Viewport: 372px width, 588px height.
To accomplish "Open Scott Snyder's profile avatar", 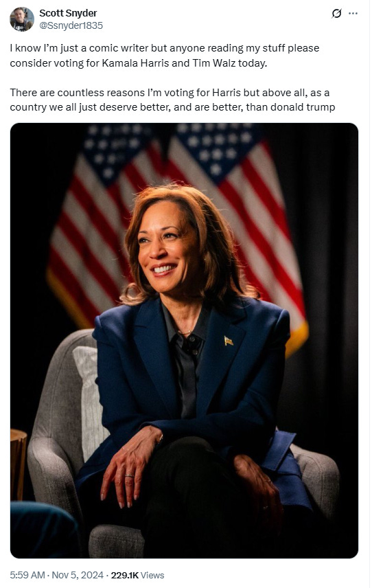I will coord(22,19).
